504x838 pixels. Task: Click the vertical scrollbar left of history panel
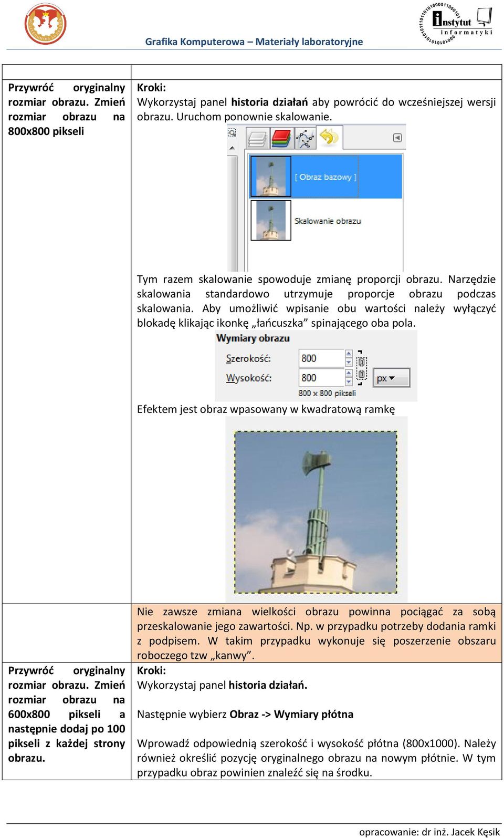point(232,213)
